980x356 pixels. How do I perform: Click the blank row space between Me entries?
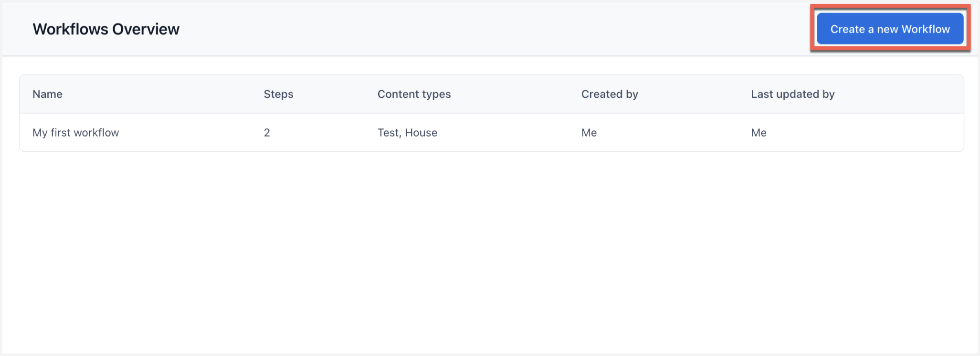tap(673, 133)
